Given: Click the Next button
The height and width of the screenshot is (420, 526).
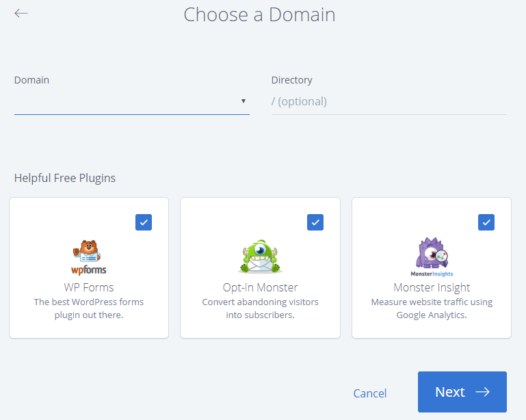Looking at the screenshot, I should 462,392.
